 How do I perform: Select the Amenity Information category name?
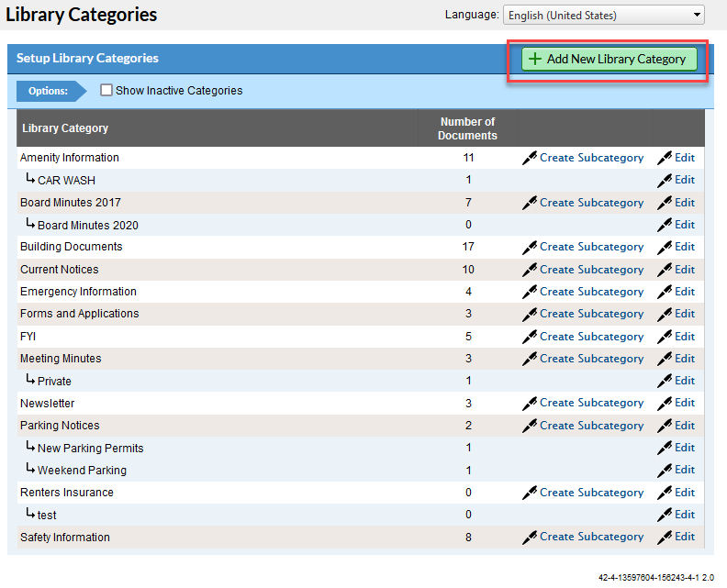click(70, 158)
